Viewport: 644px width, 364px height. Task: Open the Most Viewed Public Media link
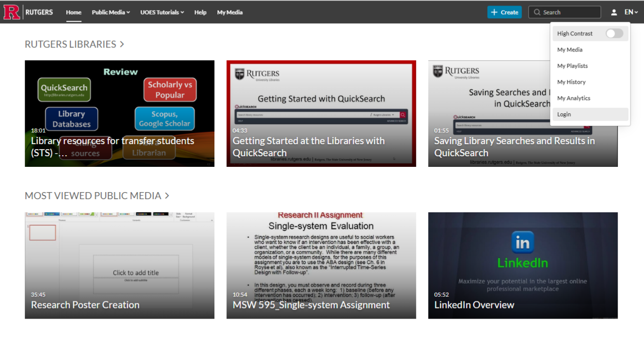tap(97, 195)
